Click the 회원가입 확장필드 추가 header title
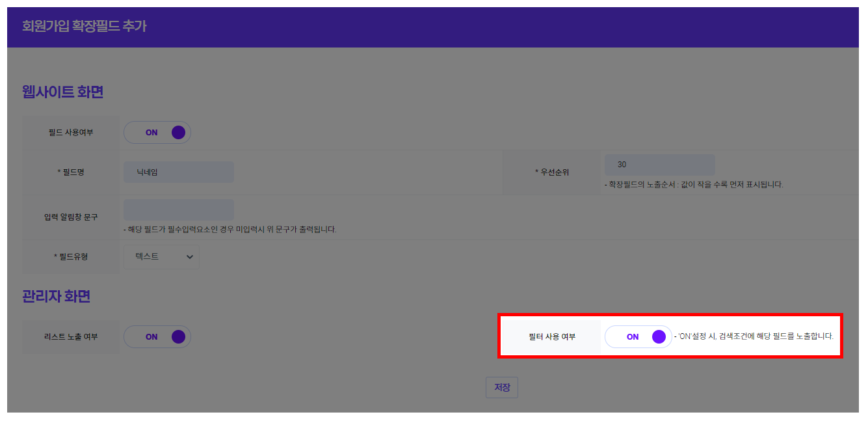The image size is (868, 421). coord(85,27)
